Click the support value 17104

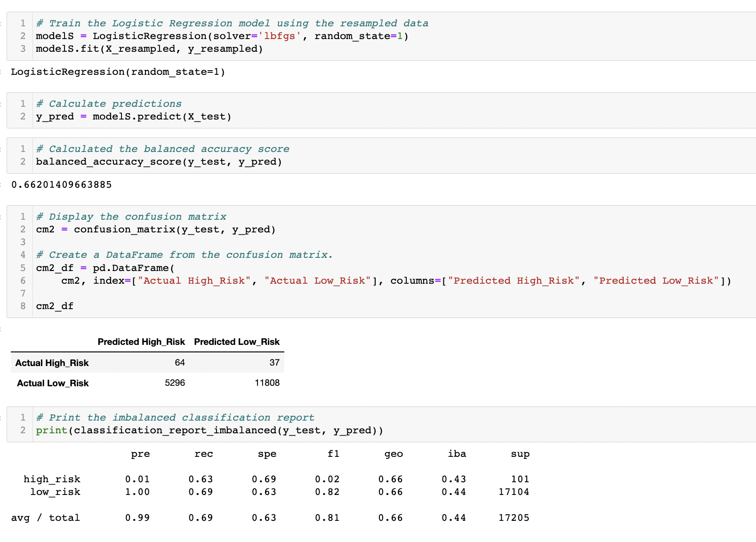point(514,492)
